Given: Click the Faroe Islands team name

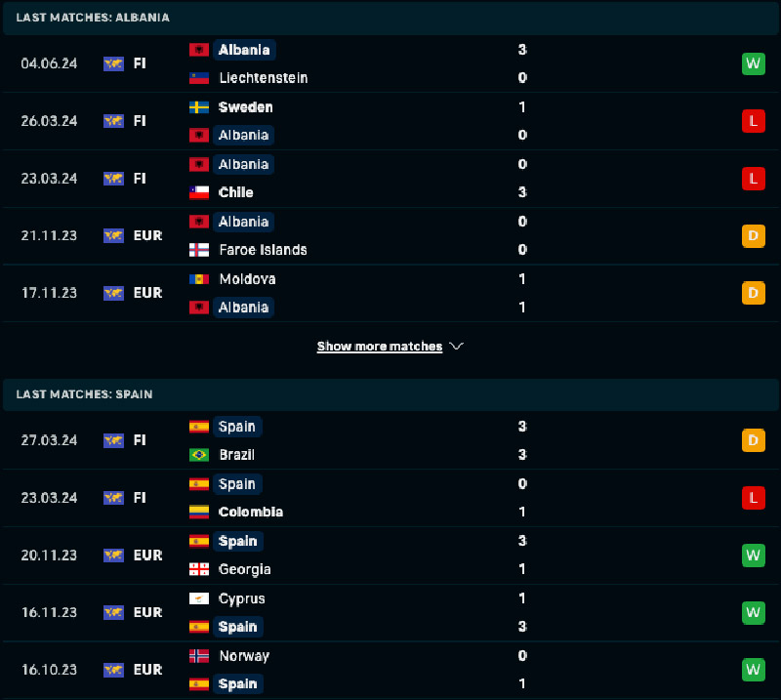Looking at the screenshot, I should tap(263, 250).
